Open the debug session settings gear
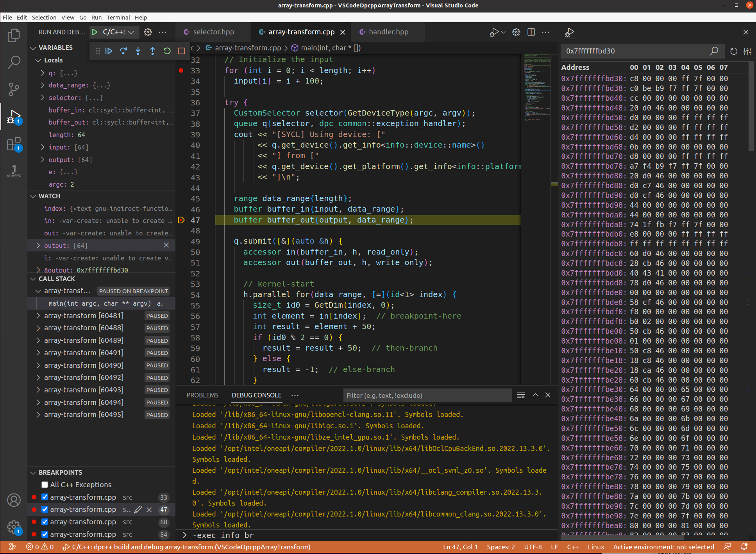 pyautogui.click(x=147, y=32)
